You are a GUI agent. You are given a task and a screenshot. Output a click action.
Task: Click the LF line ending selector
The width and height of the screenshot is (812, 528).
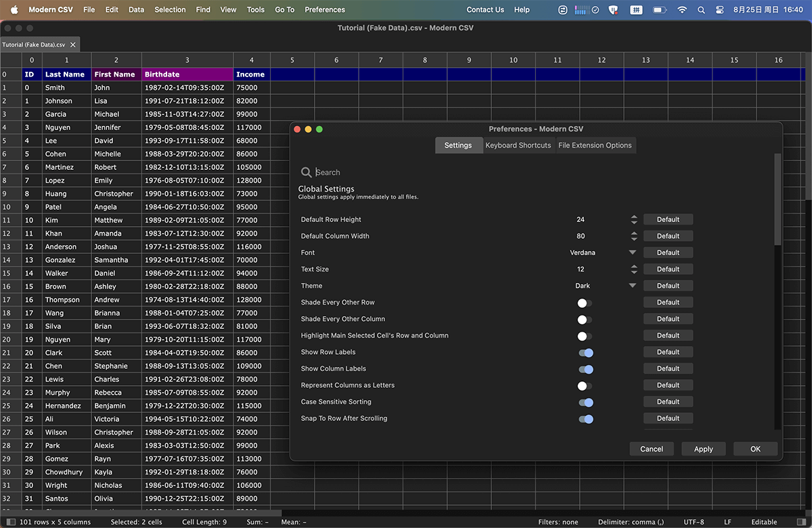tap(727, 523)
